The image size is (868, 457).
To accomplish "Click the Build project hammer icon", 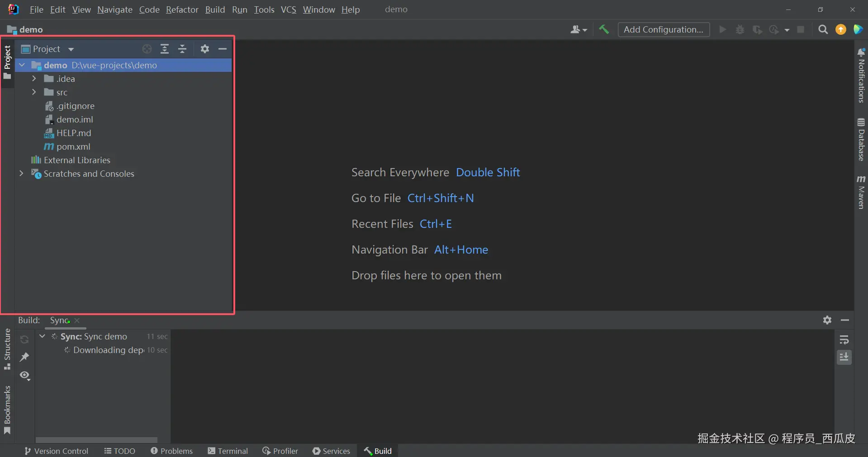I will 604,29.
